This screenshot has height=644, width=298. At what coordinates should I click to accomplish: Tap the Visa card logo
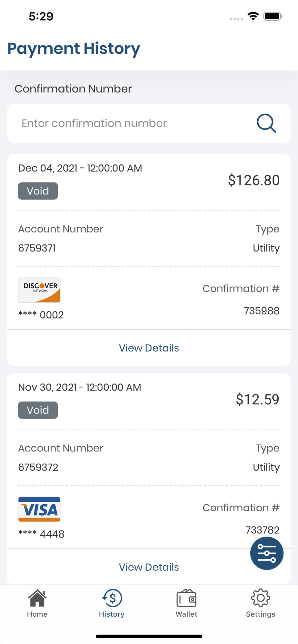pos(39,509)
